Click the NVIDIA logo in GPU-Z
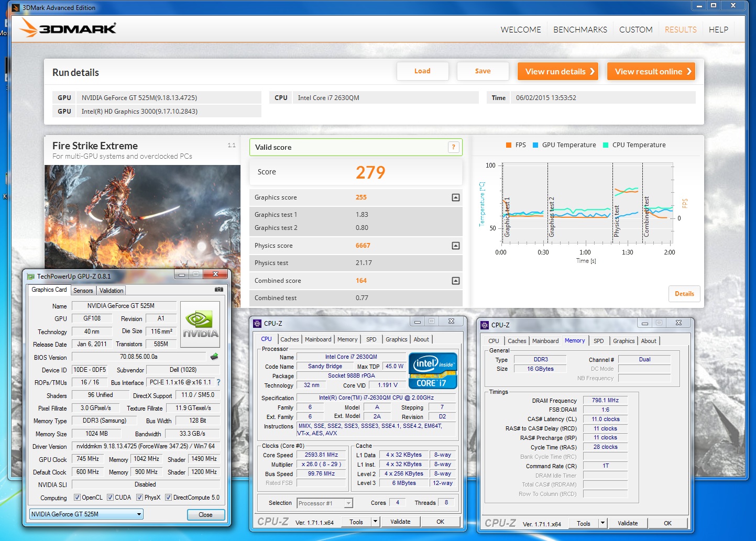Screen dimensions: 756x541 click(x=200, y=325)
